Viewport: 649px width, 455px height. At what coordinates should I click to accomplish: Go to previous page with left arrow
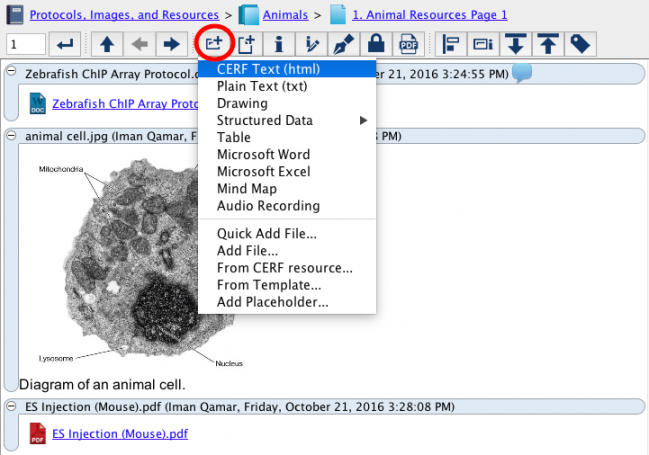pos(139,44)
